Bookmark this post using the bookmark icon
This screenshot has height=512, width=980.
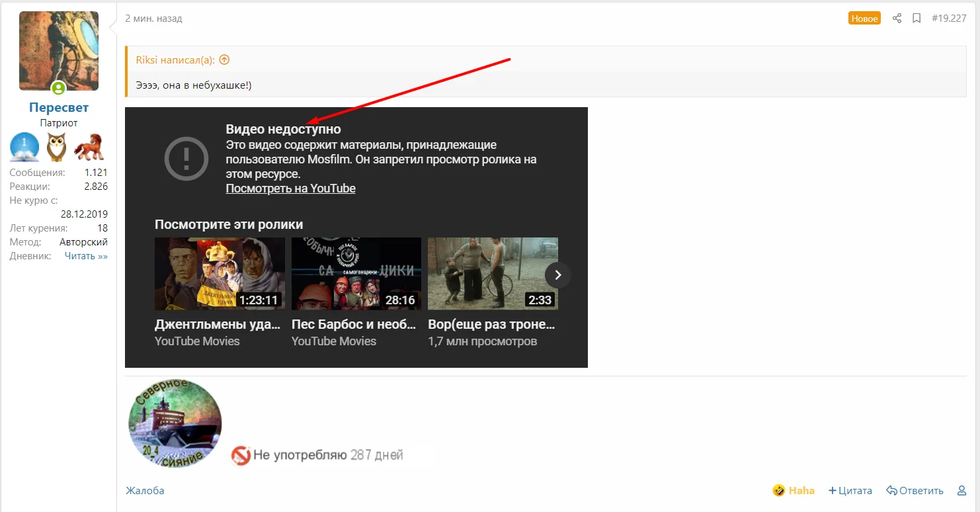[917, 18]
